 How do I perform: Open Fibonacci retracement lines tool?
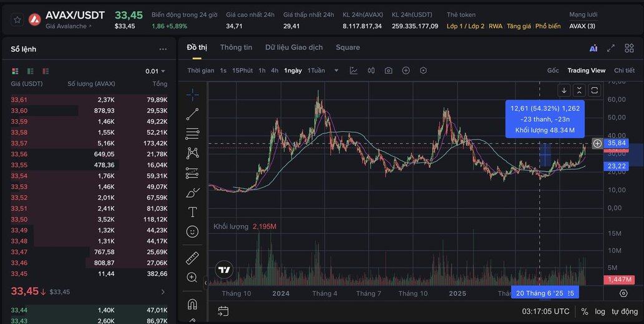click(x=192, y=134)
